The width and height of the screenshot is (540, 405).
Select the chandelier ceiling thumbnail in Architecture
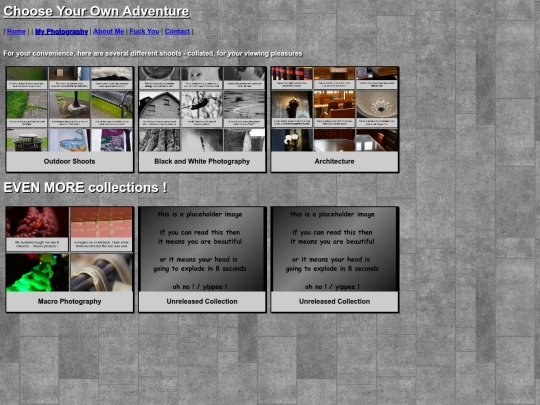pos(377,105)
